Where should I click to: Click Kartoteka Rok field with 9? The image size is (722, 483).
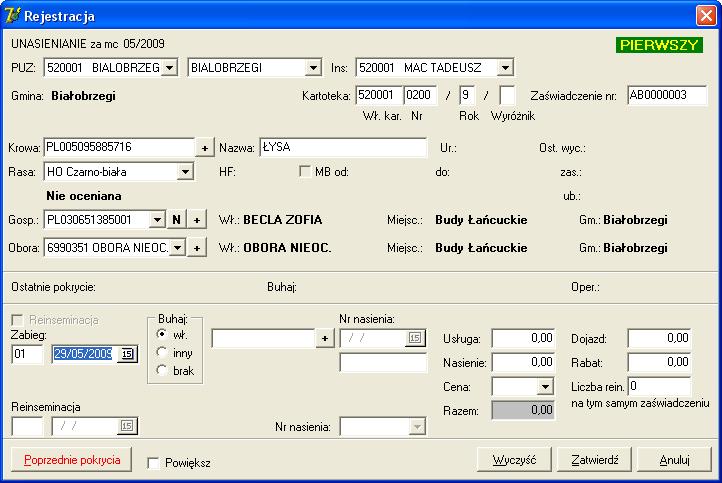(x=467, y=95)
